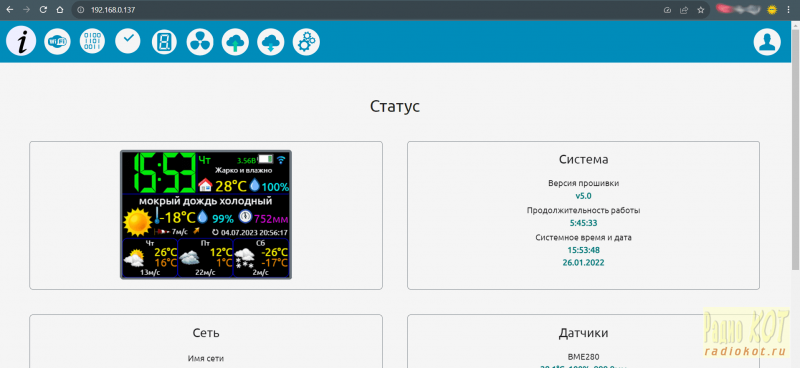Screen dimensions: 800x368
Task: Go to browser home page
Action: [60, 10]
